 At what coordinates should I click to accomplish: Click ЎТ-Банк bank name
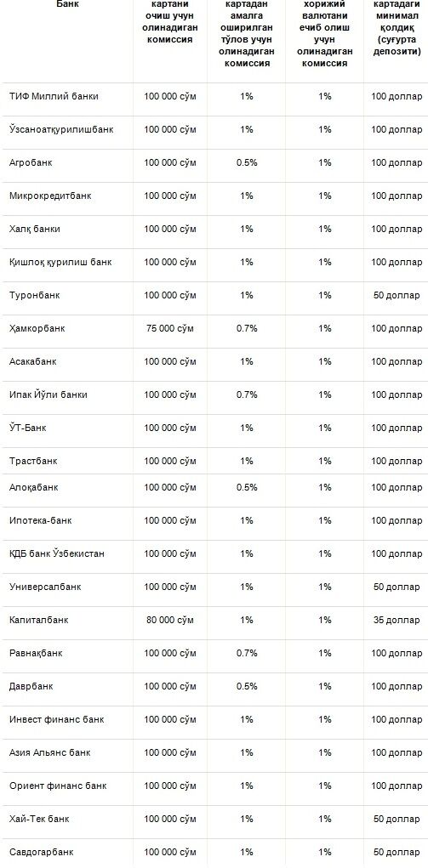[x=28, y=428]
